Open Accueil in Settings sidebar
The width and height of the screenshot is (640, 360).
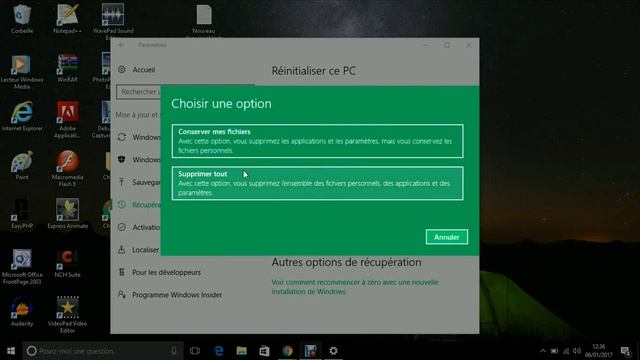coord(144,70)
